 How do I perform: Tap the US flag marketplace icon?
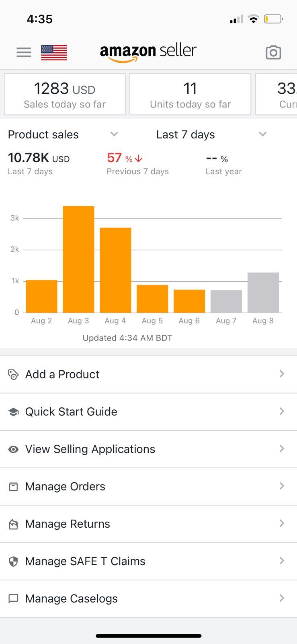coord(54,52)
